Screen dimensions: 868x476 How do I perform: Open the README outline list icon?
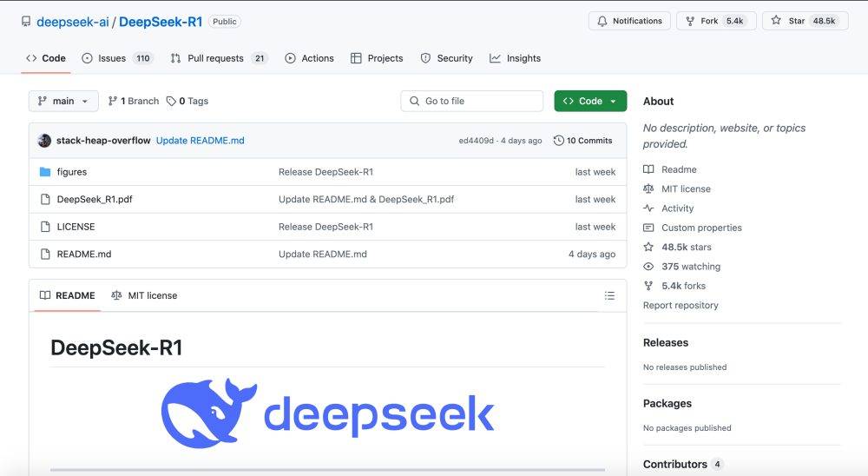pos(609,295)
